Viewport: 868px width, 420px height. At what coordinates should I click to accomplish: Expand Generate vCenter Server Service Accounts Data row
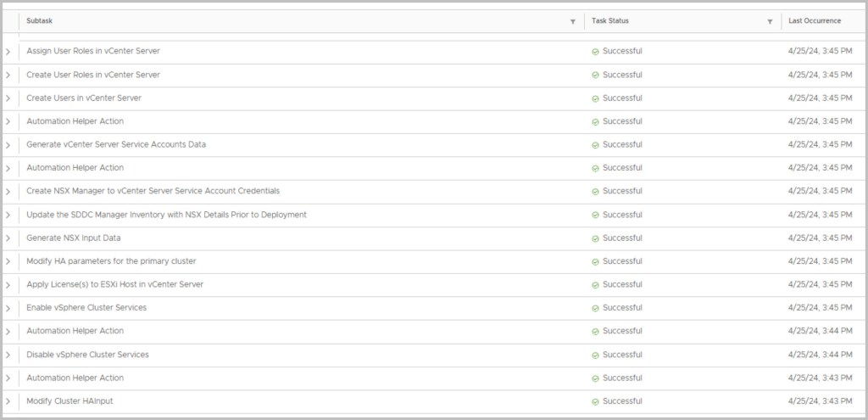pos(8,145)
